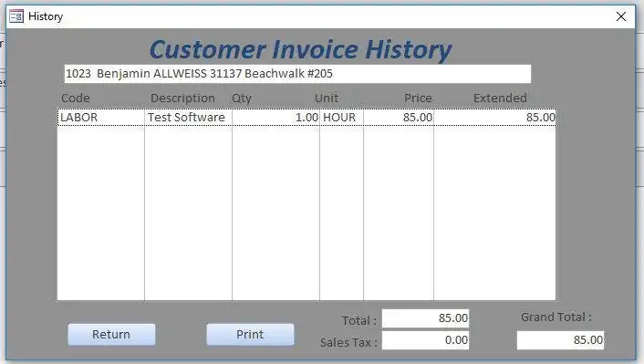Click the Price column header label
The image size is (644, 364).
pos(418,99)
